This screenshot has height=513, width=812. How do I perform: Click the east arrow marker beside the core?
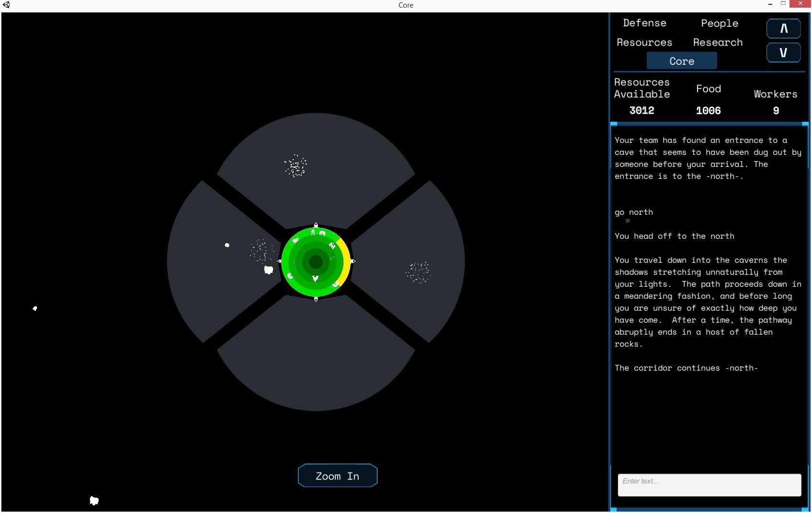353,261
